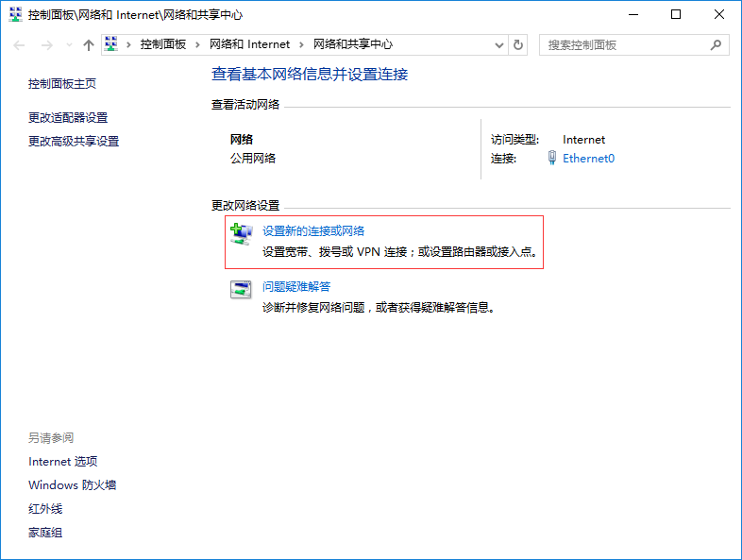The width and height of the screenshot is (742, 560).
Task: Expand the chevron after 网络和 Internet breadcrumb
Action: click(301, 44)
